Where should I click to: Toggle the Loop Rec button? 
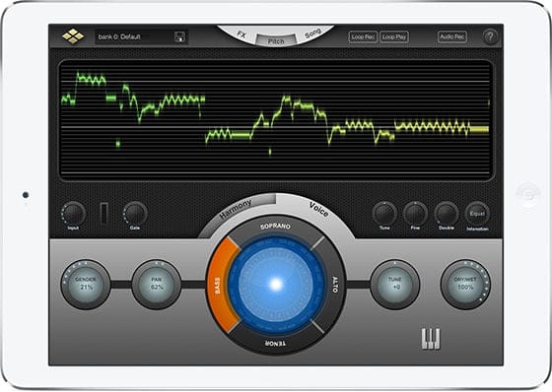click(x=363, y=36)
